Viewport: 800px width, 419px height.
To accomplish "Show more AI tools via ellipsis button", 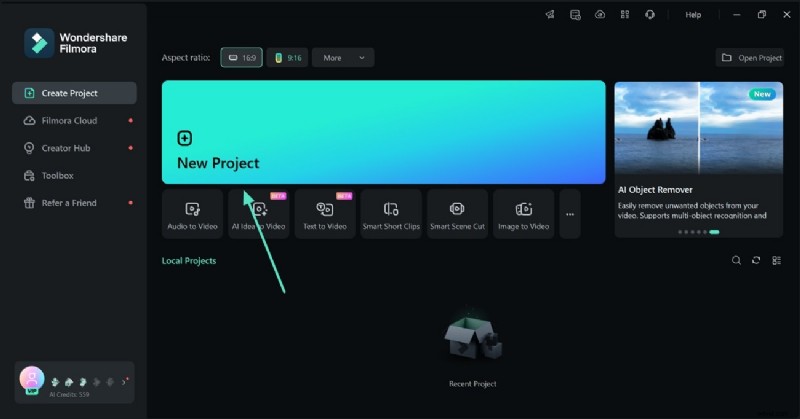I will (570, 214).
